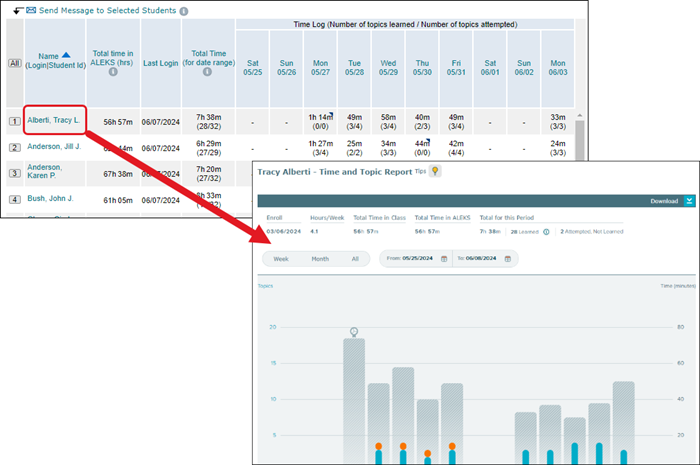Switch the chart to Month view
The height and width of the screenshot is (465, 700).
pyautogui.click(x=320, y=259)
